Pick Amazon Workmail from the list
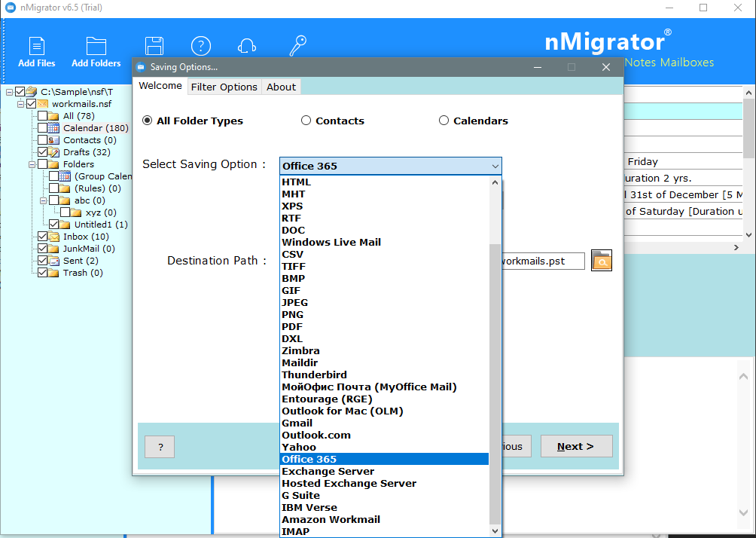The height and width of the screenshot is (538, 756). pos(384,520)
